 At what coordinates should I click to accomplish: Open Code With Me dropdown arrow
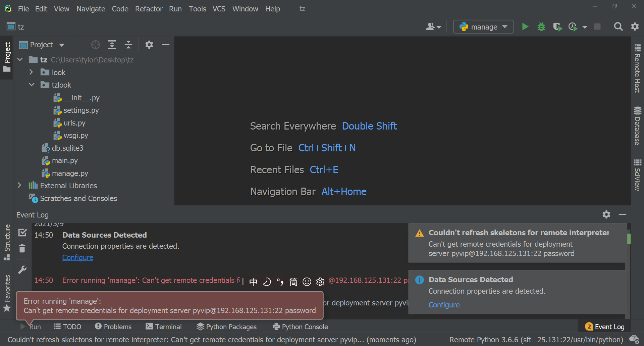(x=439, y=28)
